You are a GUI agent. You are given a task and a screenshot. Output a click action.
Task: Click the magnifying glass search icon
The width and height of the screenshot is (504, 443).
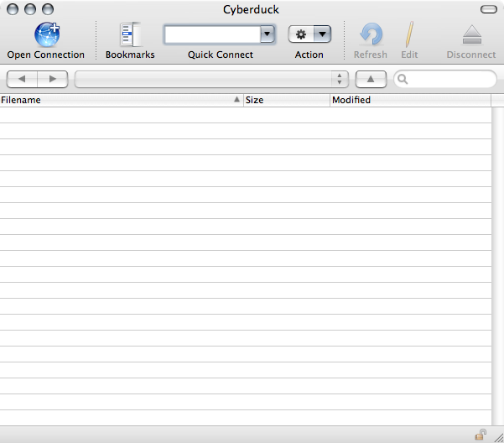403,80
